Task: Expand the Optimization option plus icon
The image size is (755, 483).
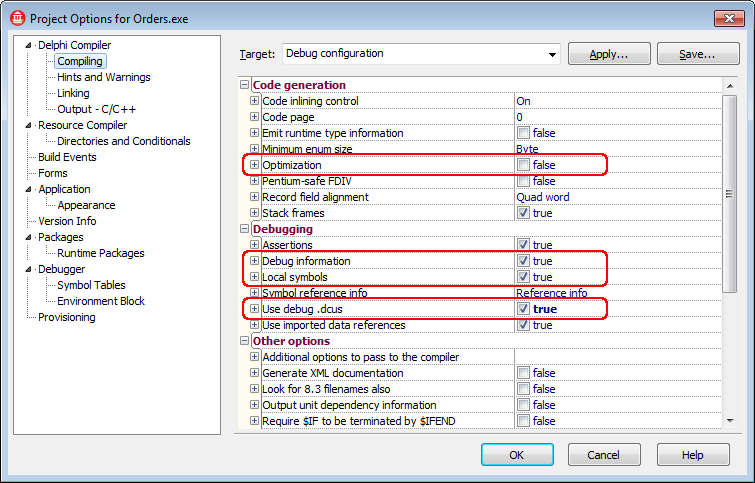Action: [x=254, y=165]
